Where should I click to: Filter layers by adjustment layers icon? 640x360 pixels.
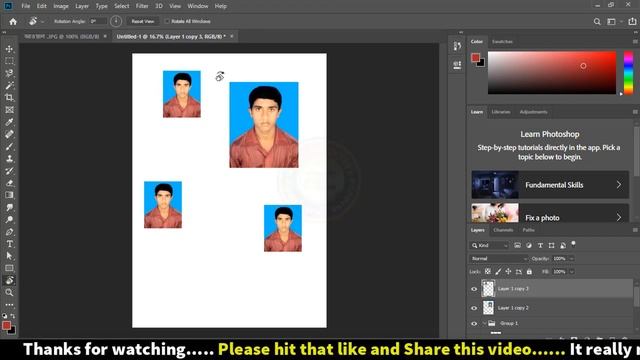click(529, 245)
